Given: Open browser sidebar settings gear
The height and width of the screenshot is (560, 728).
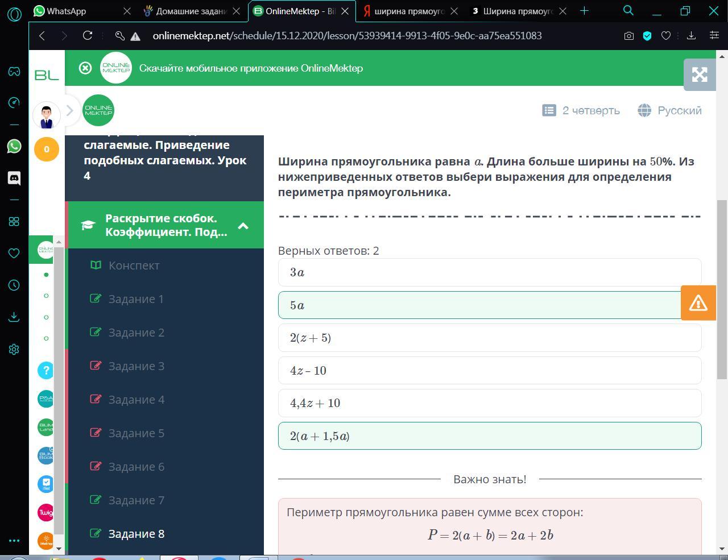Looking at the screenshot, I should [14, 349].
